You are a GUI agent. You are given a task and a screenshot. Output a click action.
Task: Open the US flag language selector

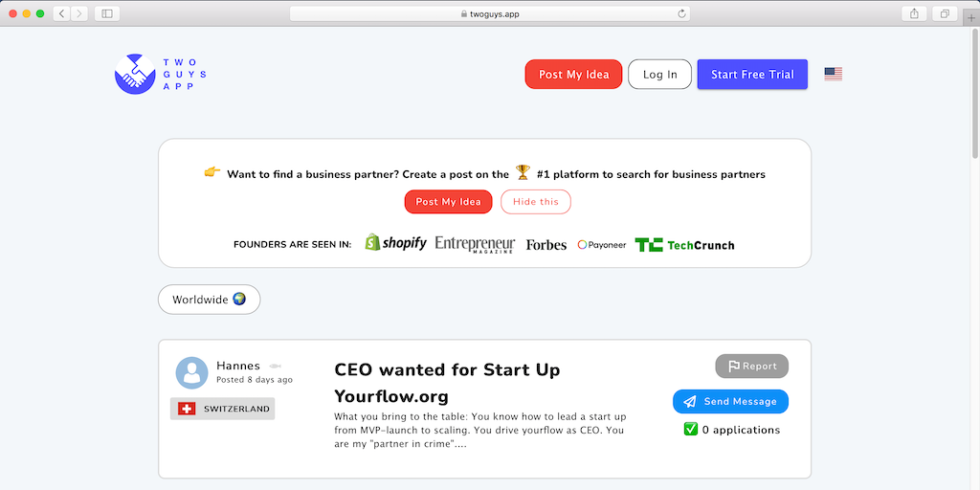833,74
